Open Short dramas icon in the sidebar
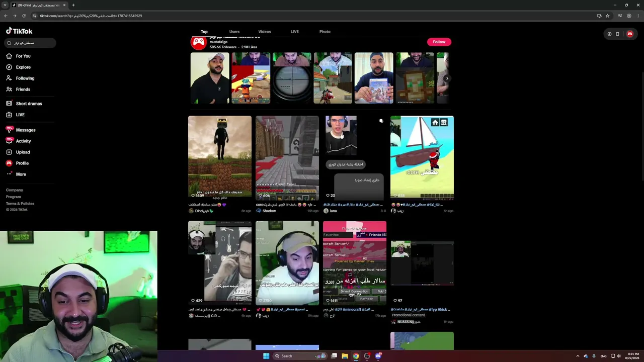Image resolution: width=644 pixels, height=362 pixels. coord(9,104)
